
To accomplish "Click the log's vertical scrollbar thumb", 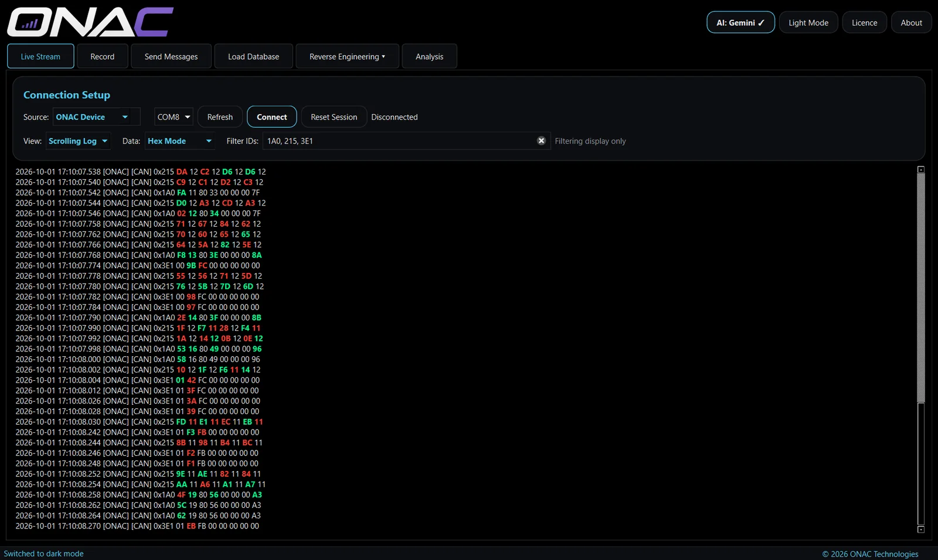I will click(921, 288).
